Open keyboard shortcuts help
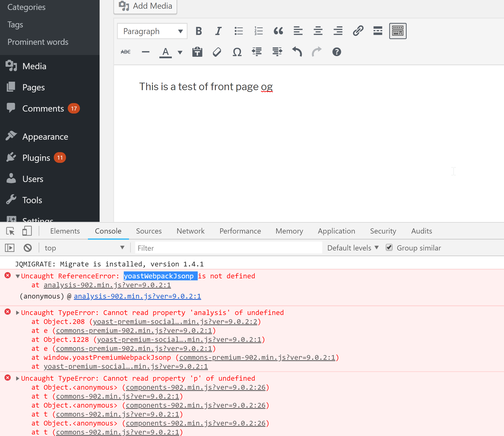The width and height of the screenshot is (504, 436). pos(337,52)
